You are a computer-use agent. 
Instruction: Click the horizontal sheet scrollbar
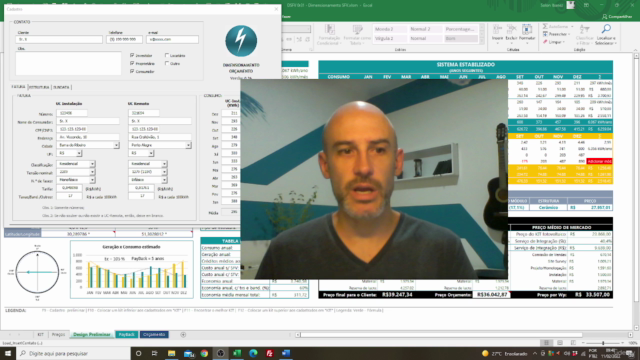441,335
